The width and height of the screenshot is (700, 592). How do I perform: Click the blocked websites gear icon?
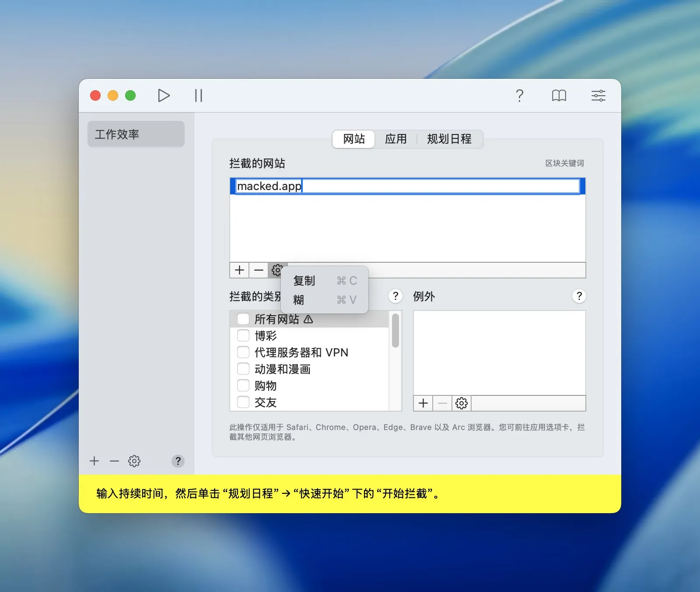click(277, 270)
